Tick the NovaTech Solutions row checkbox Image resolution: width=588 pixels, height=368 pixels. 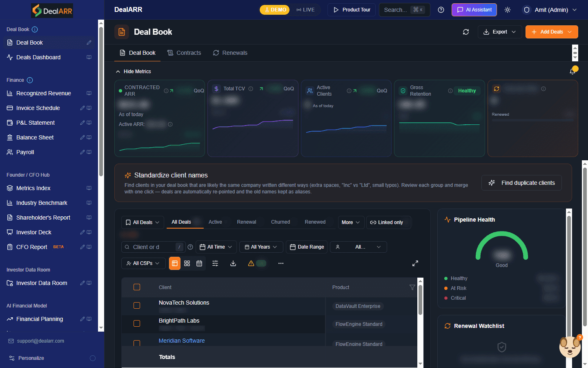coord(137,305)
